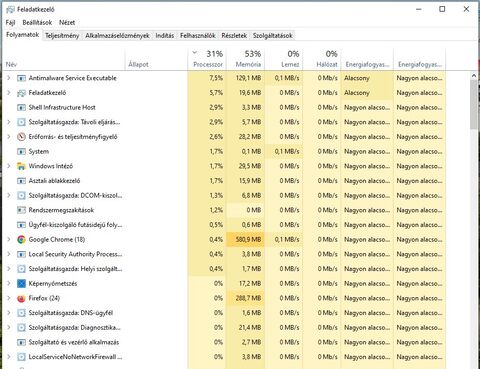Click the vertical scrollbar thumb
The image size is (480, 369).
474,104
